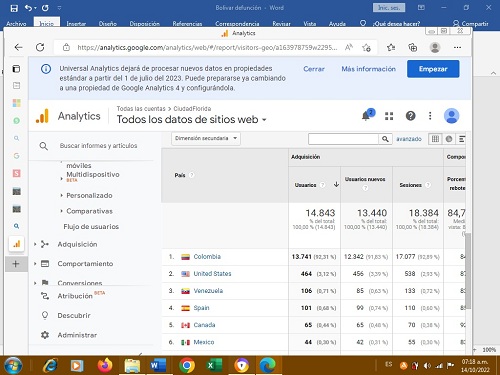Click the Sesiones column header
This screenshot has height=375, width=500.
pyautogui.click(x=411, y=185)
